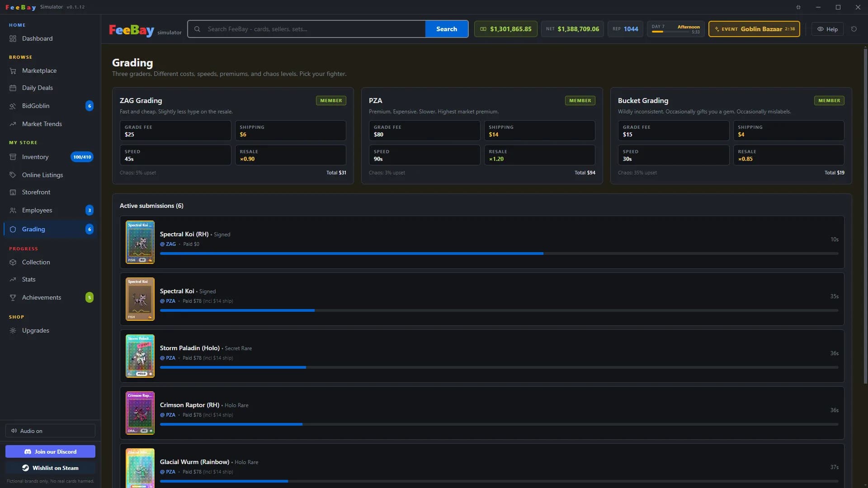
Task: Click 'Total $94' on PZA card
Action: click(585, 173)
